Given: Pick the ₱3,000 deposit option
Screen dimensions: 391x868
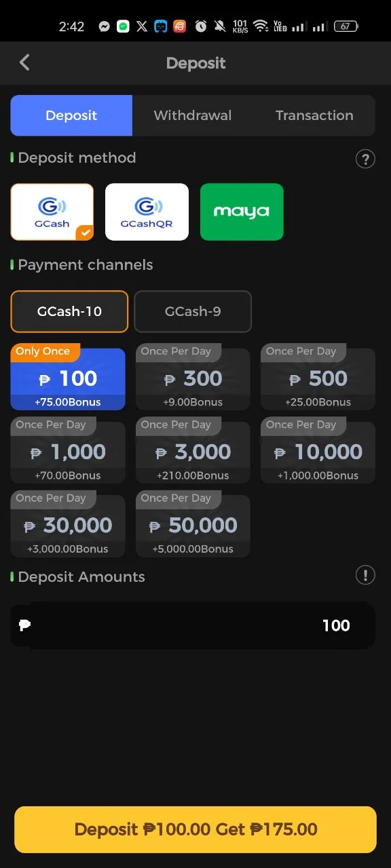Looking at the screenshot, I should [193, 452].
